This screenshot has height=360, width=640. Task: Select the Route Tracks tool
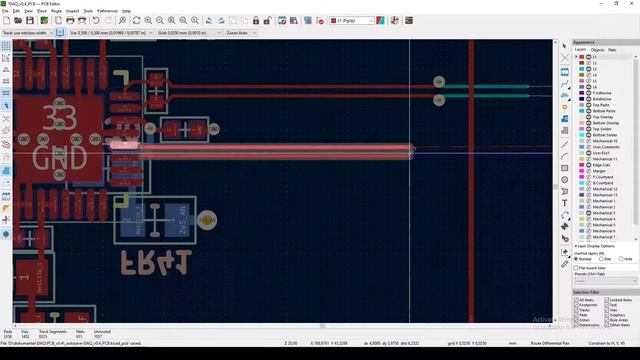(565, 84)
